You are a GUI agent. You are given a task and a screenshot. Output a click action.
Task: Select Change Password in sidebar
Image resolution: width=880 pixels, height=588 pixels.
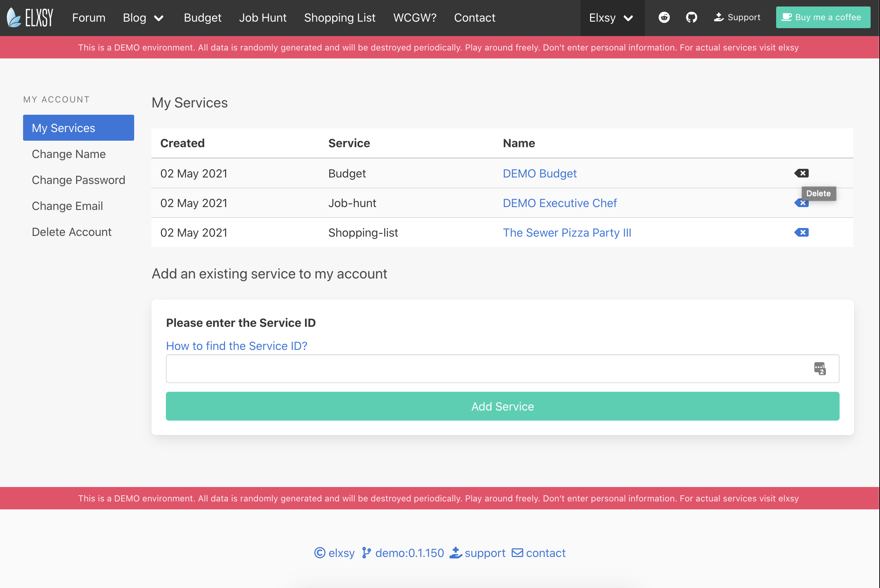click(78, 180)
